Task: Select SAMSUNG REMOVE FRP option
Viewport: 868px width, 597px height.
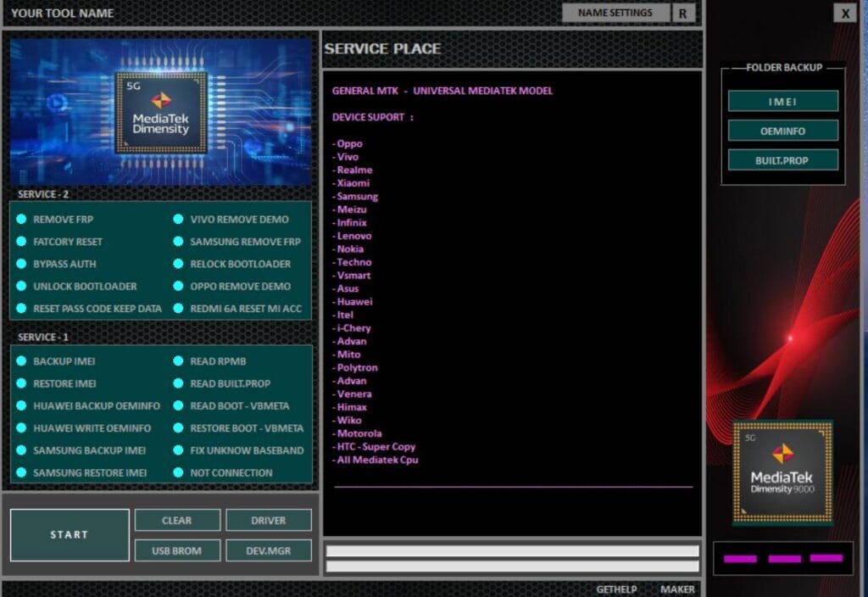Action: pyautogui.click(x=179, y=242)
